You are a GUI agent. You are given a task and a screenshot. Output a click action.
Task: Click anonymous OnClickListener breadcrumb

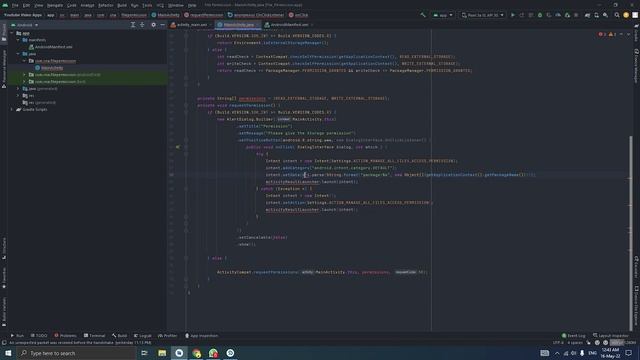coord(256,15)
